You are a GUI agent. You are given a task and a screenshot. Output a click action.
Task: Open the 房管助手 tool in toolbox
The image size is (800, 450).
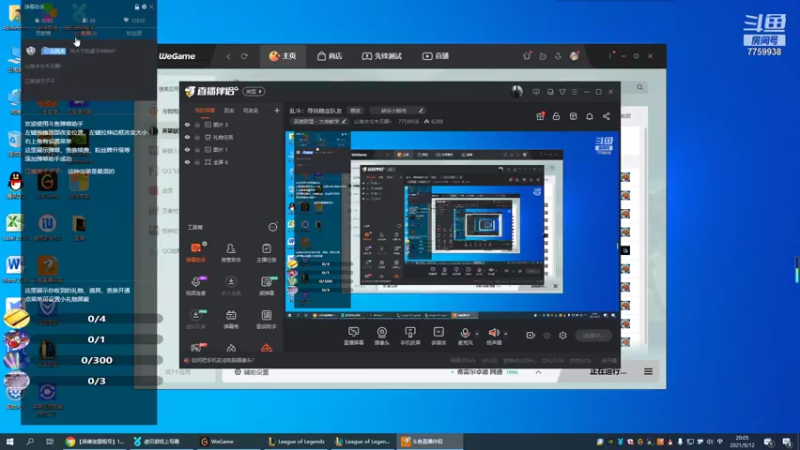[x=231, y=253]
